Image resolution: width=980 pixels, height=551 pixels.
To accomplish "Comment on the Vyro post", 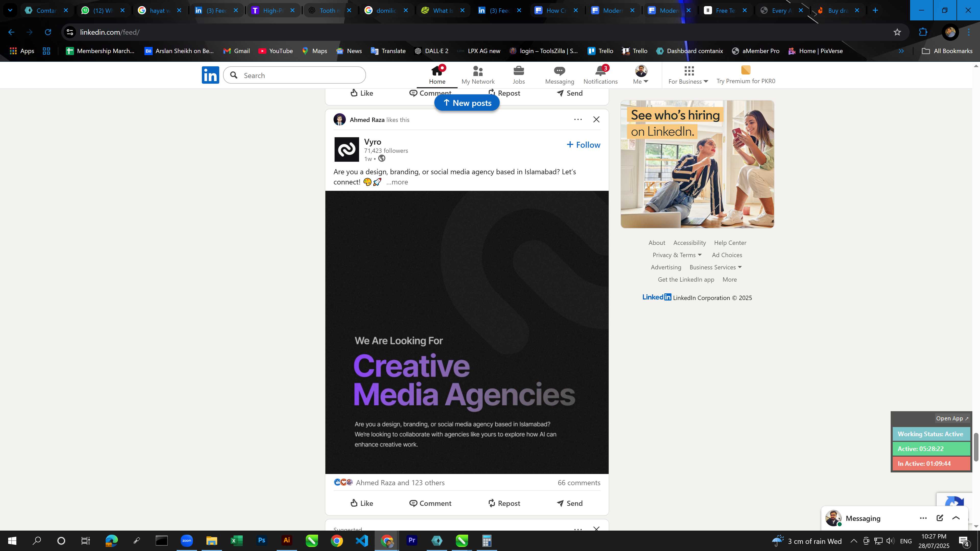I will point(430,503).
